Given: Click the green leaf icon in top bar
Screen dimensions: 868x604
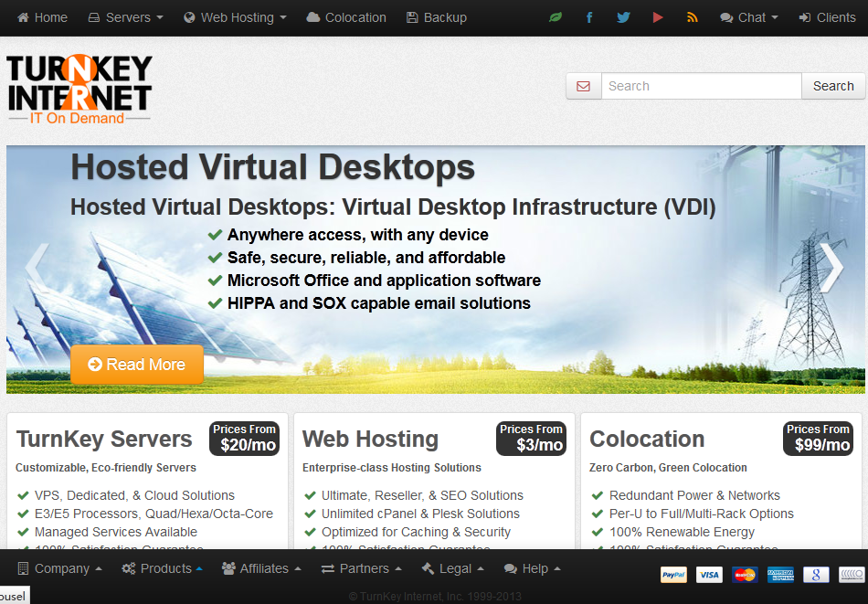Looking at the screenshot, I should click(x=556, y=17).
